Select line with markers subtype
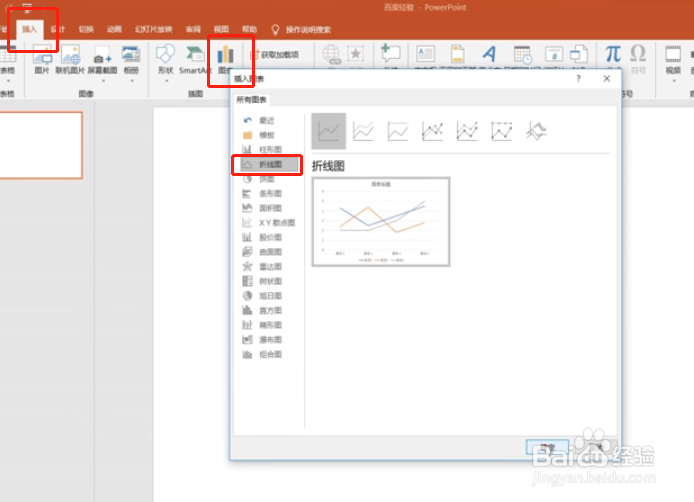Screen dimensions: 694x502 click(432, 131)
